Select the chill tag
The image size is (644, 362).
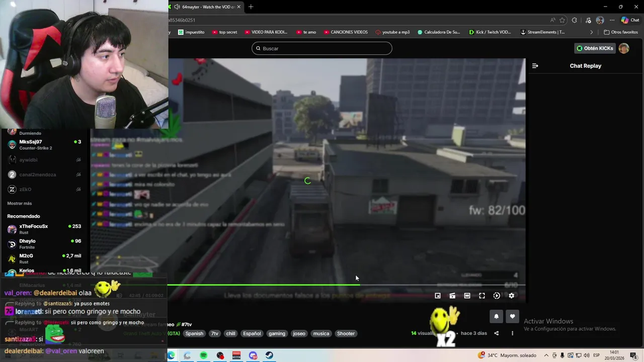230,333
